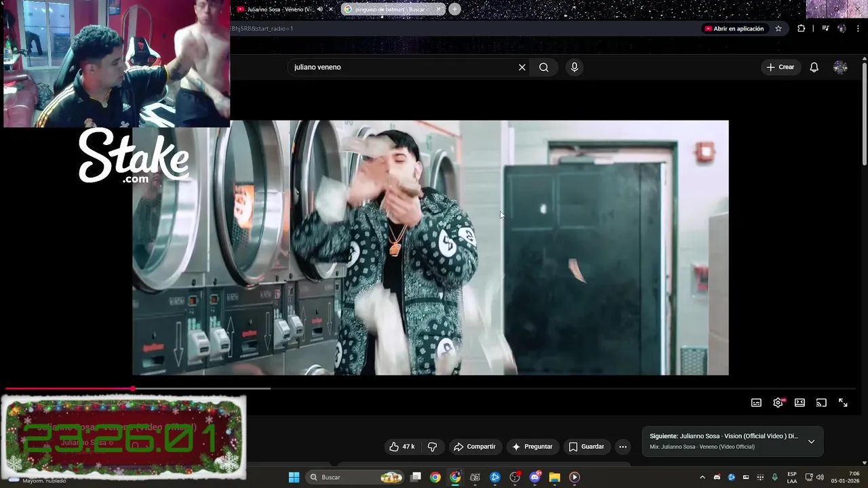The width and height of the screenshot is (868, 488).
Task: Save video with Guardar button
Action: 586,447
